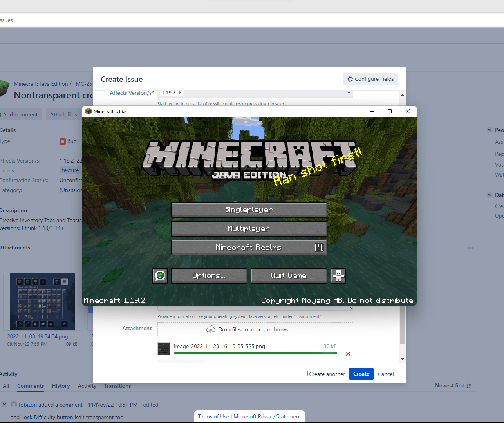The image size is (504, 423).
Task: Click the dialog scrollbar up arrow
Action: click(x=403, y=95)
